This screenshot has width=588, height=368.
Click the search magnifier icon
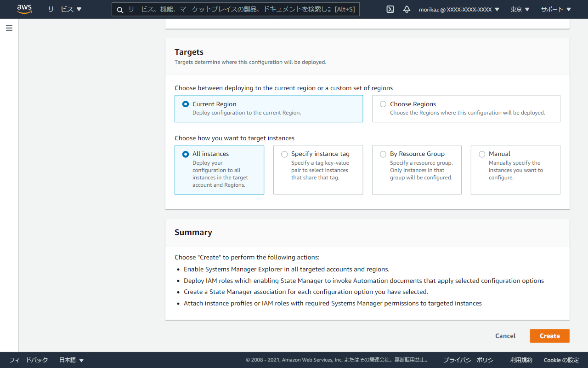[120, 9]
